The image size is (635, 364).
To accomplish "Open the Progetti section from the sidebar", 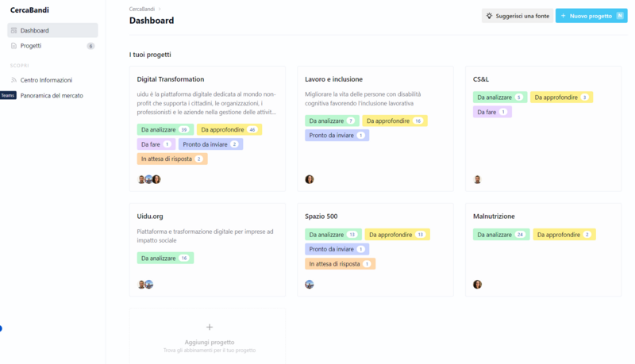I will 31,46.
